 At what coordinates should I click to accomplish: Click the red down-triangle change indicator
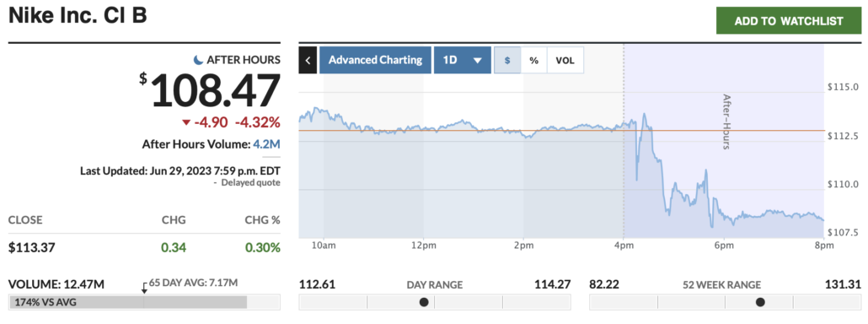click(185, 122)
